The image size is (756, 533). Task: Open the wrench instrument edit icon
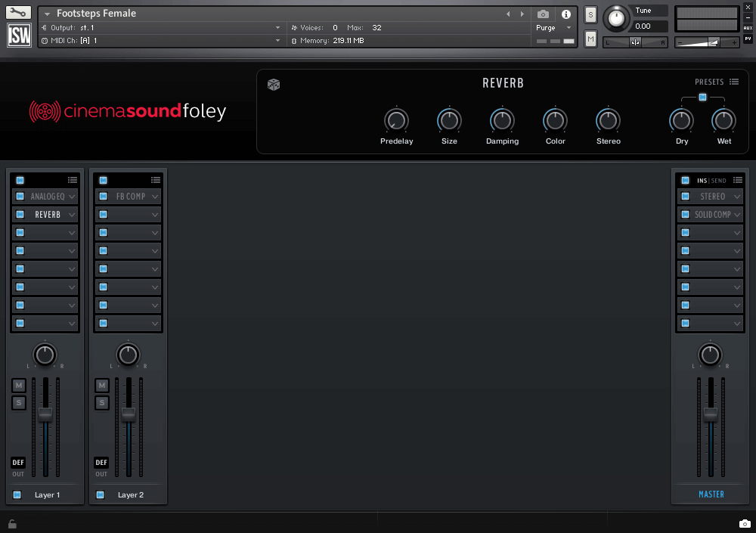18,12
